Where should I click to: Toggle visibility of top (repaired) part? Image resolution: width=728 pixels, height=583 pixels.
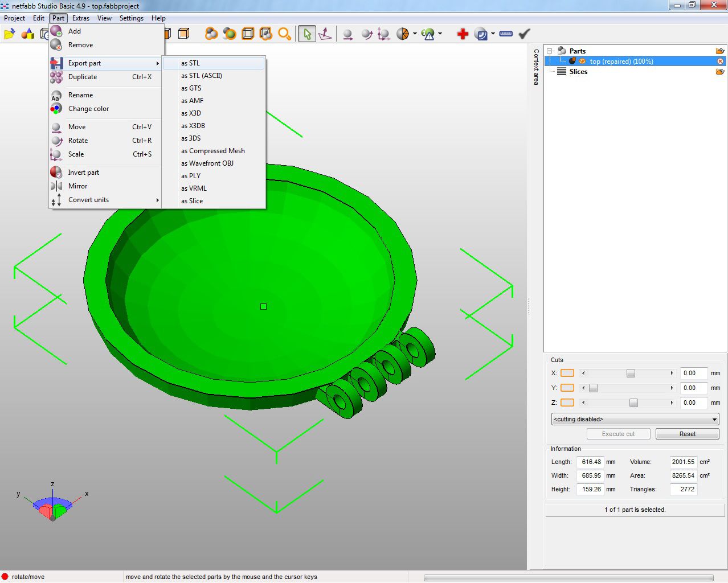point(582,61)
